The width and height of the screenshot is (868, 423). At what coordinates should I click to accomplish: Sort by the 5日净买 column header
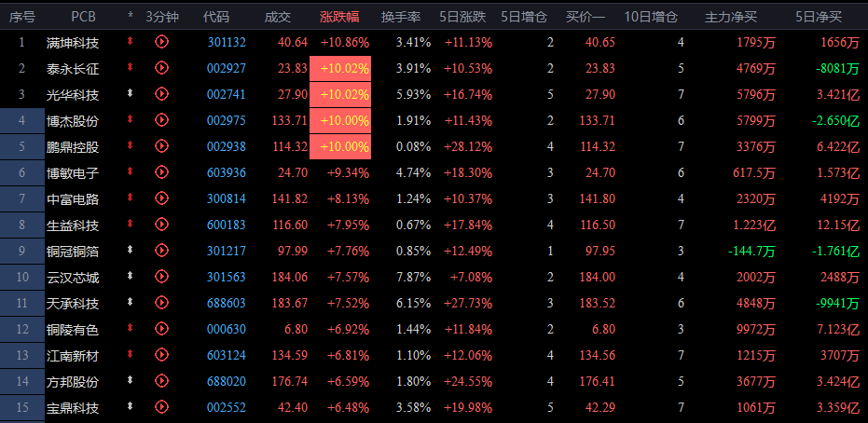(x=819, y=17)
